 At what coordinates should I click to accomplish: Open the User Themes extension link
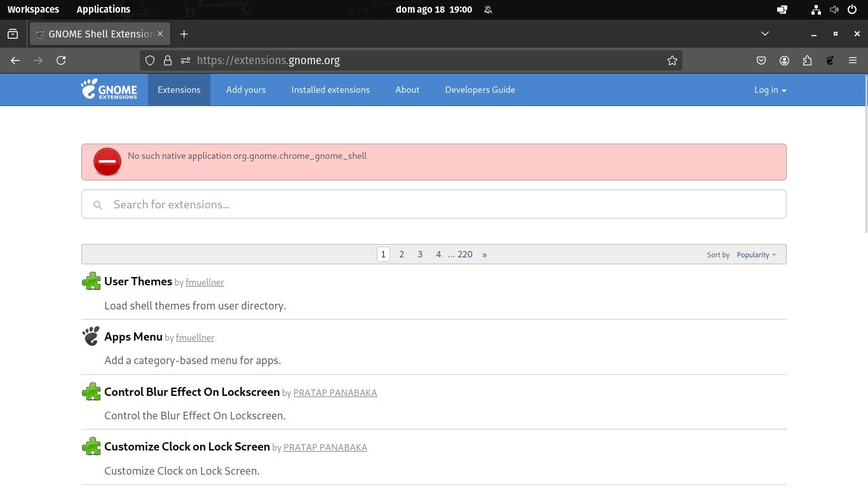point(138,281)
